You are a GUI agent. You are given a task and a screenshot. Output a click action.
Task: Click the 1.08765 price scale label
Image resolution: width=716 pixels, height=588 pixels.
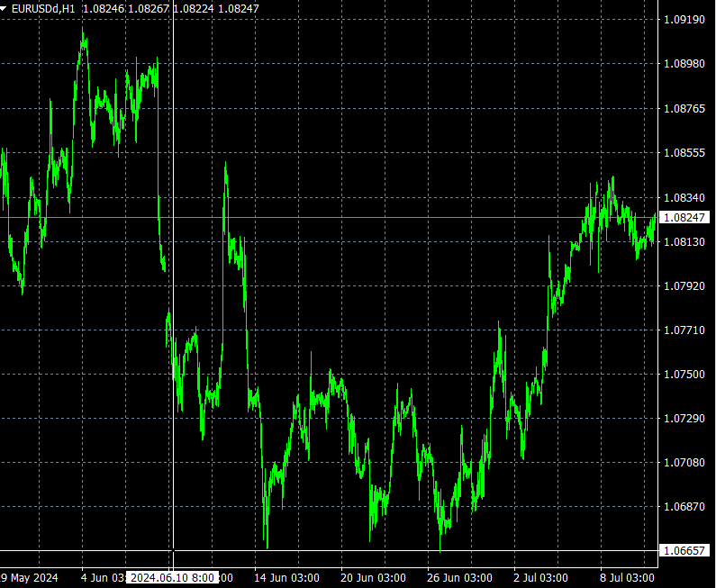(684, 108)
